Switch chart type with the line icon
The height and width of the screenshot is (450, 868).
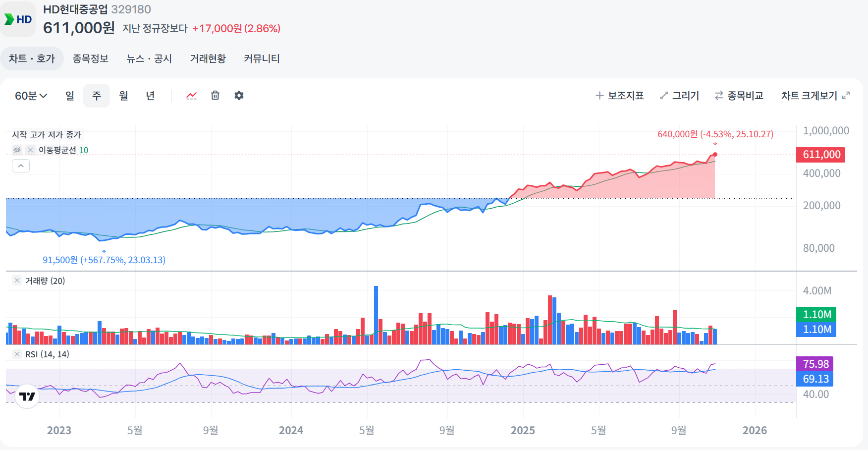pos(191,96)
